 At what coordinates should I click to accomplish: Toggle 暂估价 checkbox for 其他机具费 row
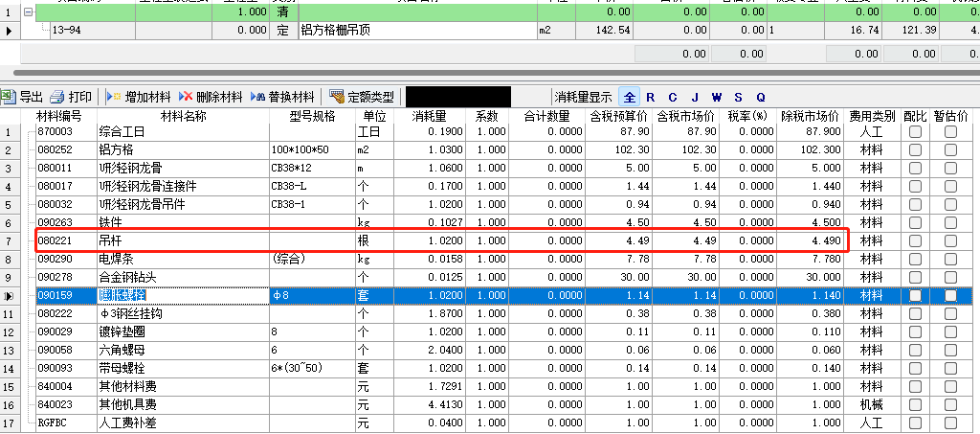(950, 405)
